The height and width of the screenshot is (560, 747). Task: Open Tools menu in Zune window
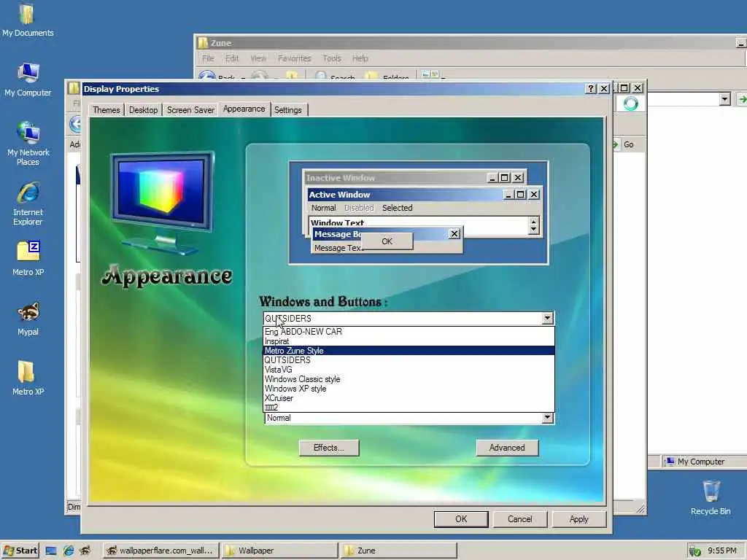[x=332, y=58]
